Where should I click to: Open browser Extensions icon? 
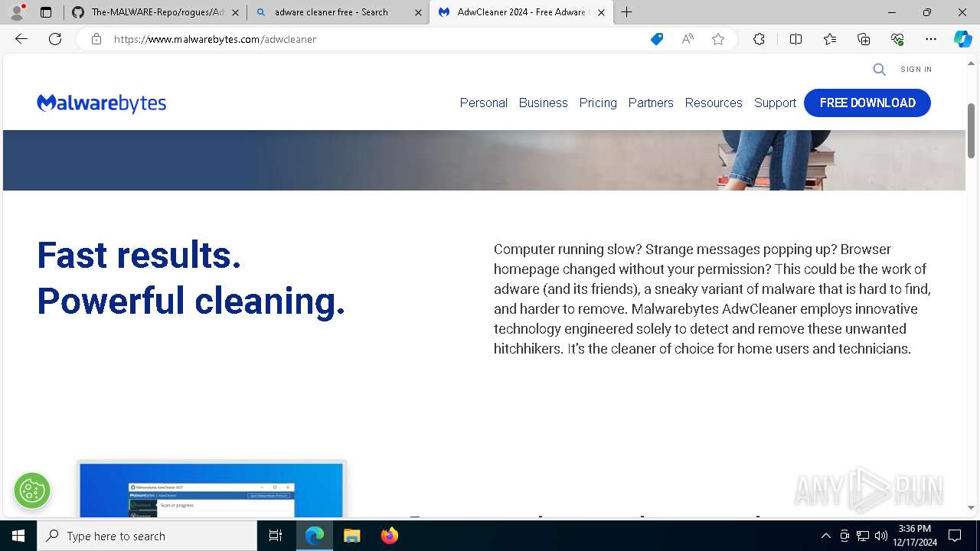[x=759, y=39]
